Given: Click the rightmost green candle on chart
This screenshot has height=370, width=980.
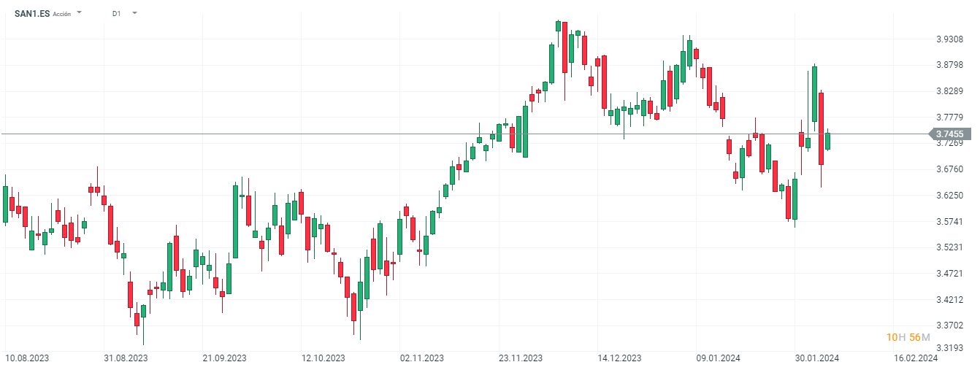Looking at the screenshot, I should tap(828, 141).
